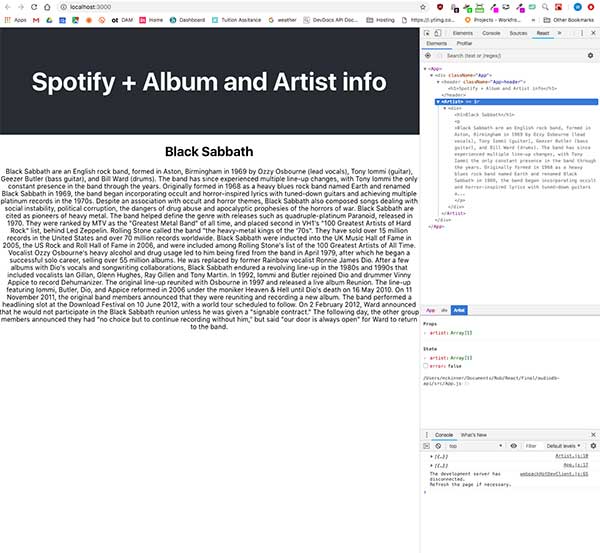Screen dimensions: 600x553
Task: Select the h1 Black Sabbath tree row
Action: tap(484, 115)
